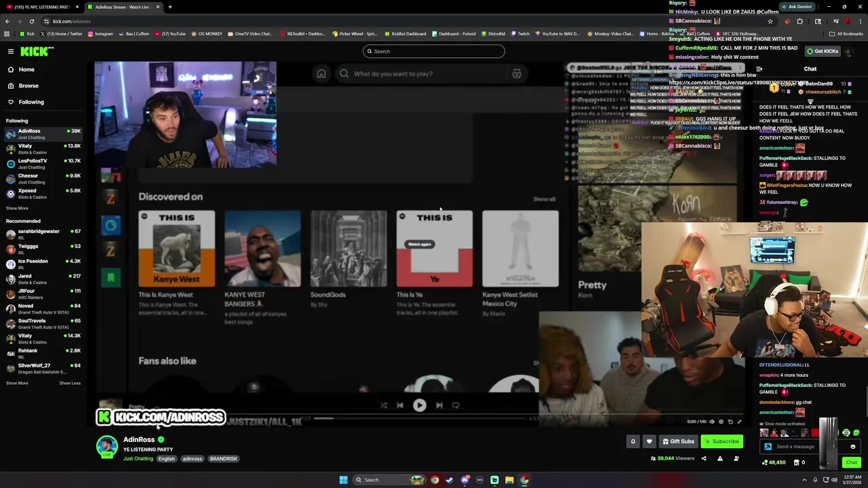The image size is (868, 488).
Task: Open the Windows Start menu
Action: point(343,480)
